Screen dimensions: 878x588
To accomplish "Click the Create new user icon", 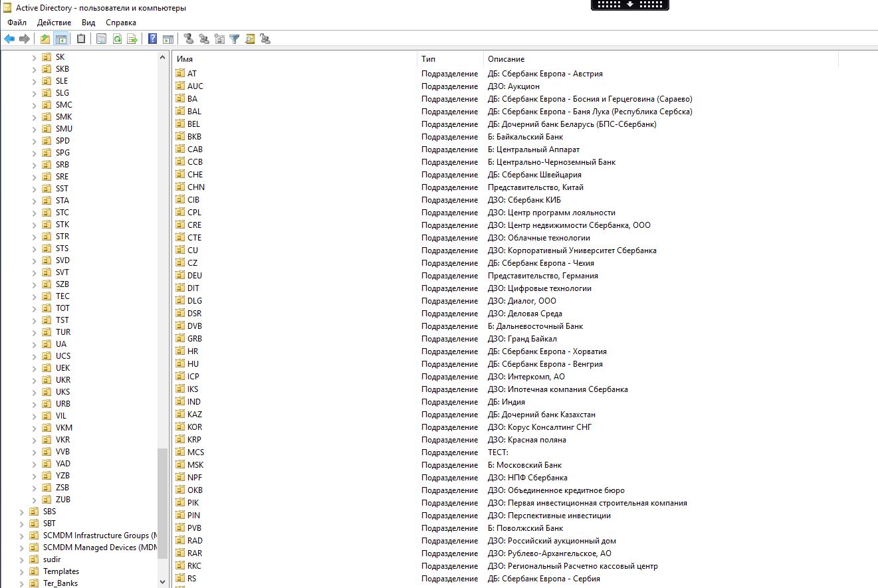I will (189, 39).
